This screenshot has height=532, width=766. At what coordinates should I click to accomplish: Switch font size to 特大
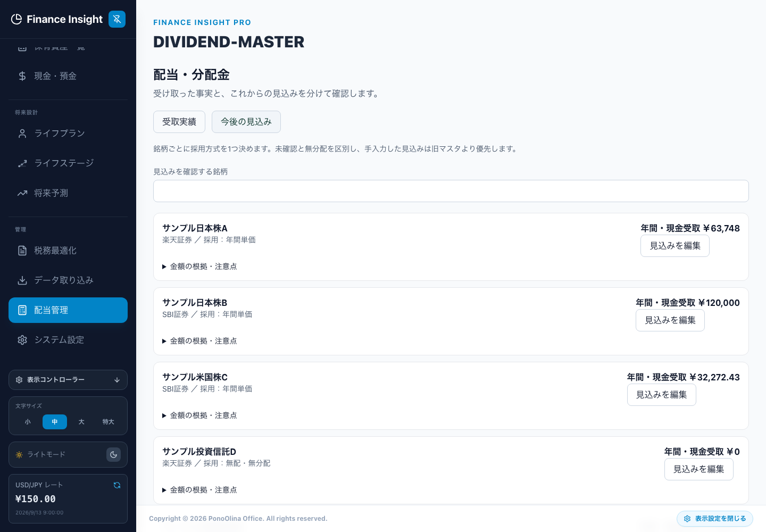point(109,422)
